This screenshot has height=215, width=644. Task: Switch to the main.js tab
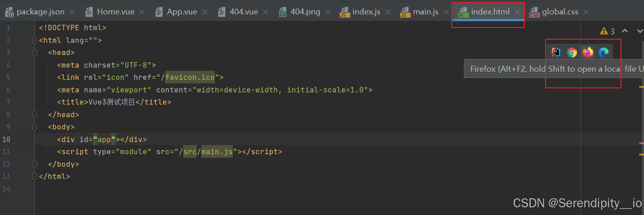pyautogui.click(x=426, y=12)
